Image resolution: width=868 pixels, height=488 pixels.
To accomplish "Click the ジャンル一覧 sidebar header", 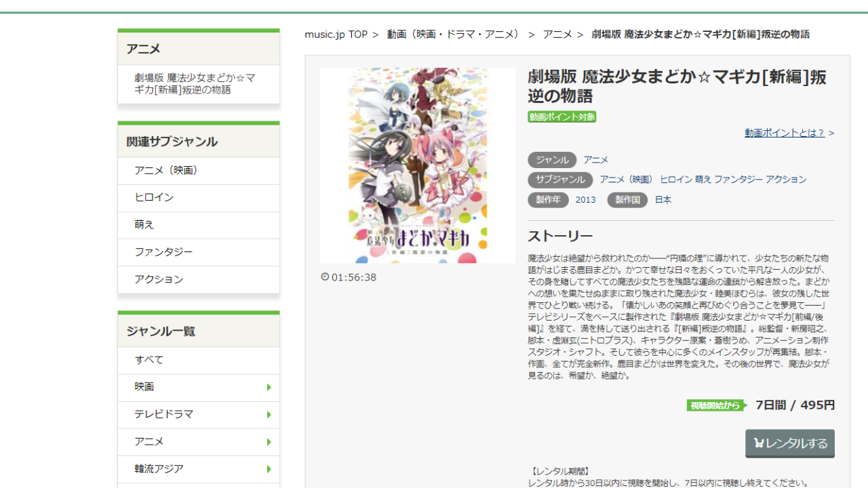I will 199,331.
